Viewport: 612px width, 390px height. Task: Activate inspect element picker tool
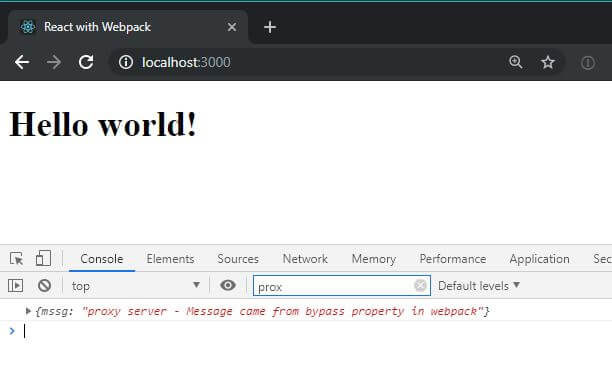coord(16,258)
